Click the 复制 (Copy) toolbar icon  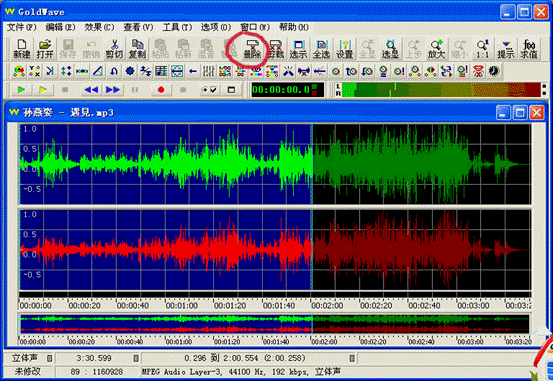tap(137, 49)
